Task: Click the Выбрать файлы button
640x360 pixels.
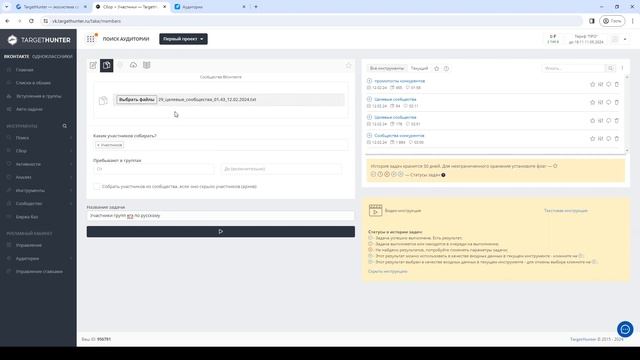Action: coord(136,100)
